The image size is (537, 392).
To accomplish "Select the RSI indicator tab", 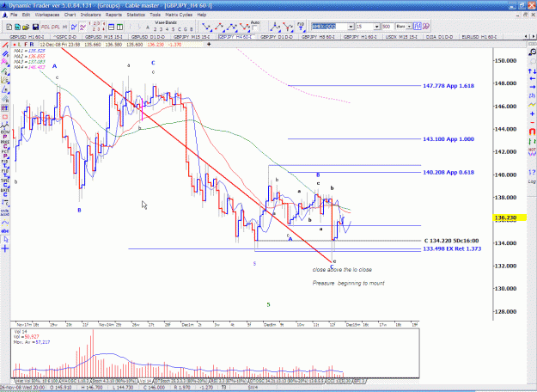I will click(228, 381).
